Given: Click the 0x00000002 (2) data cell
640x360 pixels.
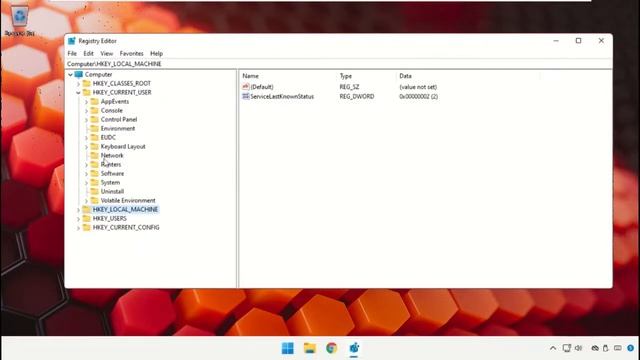Looking at the screenshot, I should pos(418,97).
